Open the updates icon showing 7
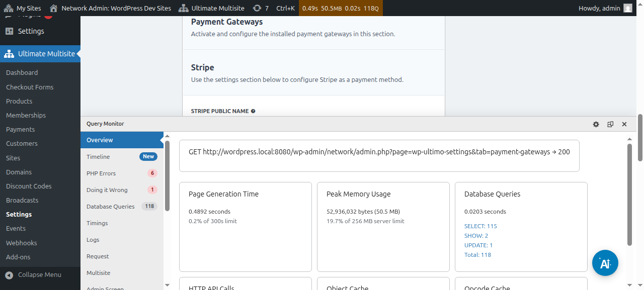 pos(257,8)
